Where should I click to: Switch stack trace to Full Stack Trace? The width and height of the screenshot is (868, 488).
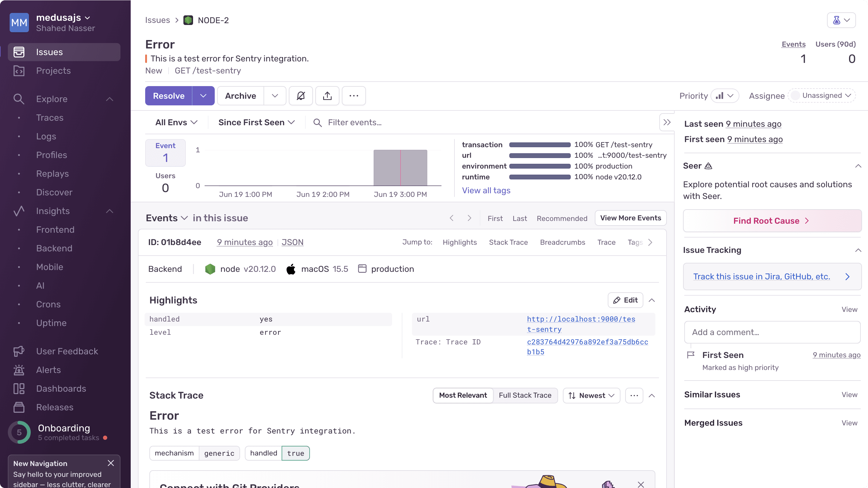(x=525, y=395)
